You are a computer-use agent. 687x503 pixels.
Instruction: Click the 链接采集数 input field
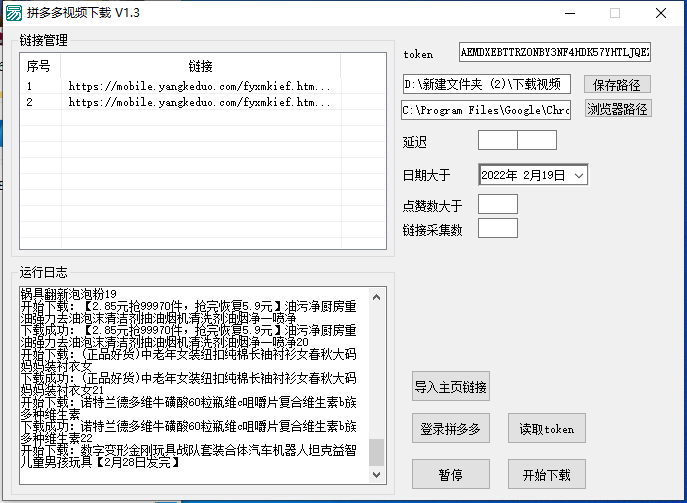[x=498, y=228]
